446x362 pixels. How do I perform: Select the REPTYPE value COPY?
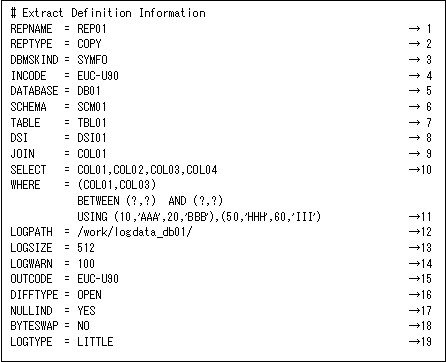pos(89,44)
